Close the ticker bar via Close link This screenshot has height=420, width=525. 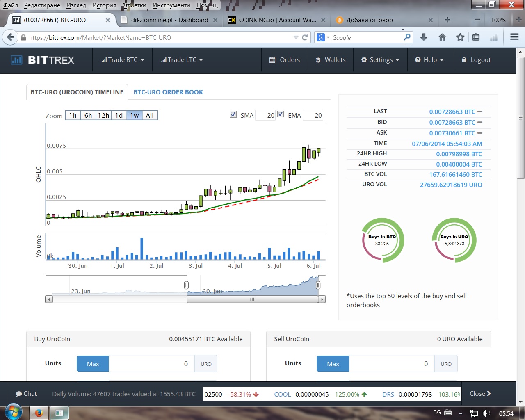click(x=480, y=394)
